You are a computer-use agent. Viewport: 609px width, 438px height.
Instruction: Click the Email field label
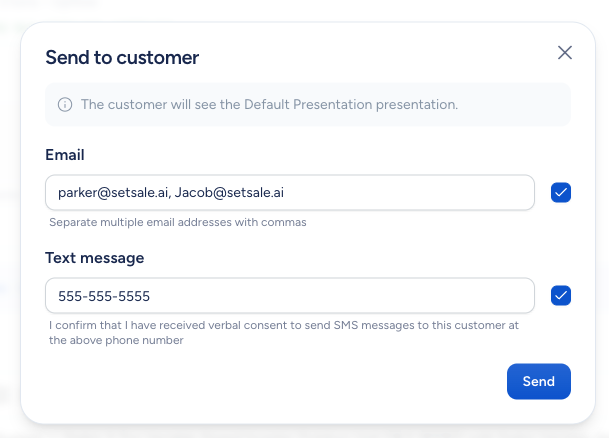click(x=65, y=155)
